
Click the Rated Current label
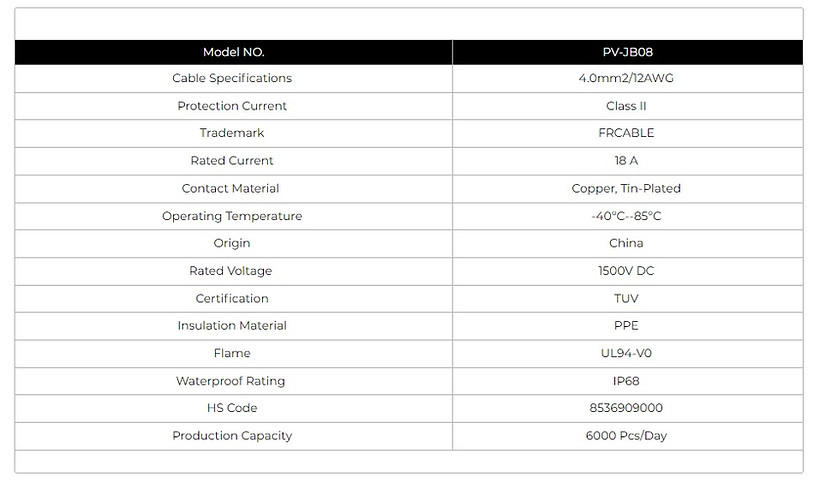(232, 161)
